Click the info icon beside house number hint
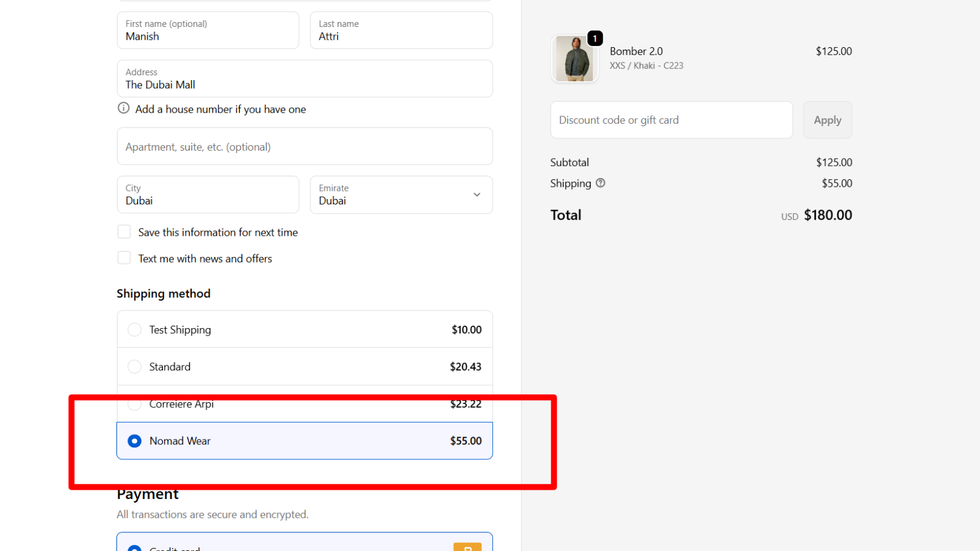Screen dimensions: 980x551 [124, 108]
